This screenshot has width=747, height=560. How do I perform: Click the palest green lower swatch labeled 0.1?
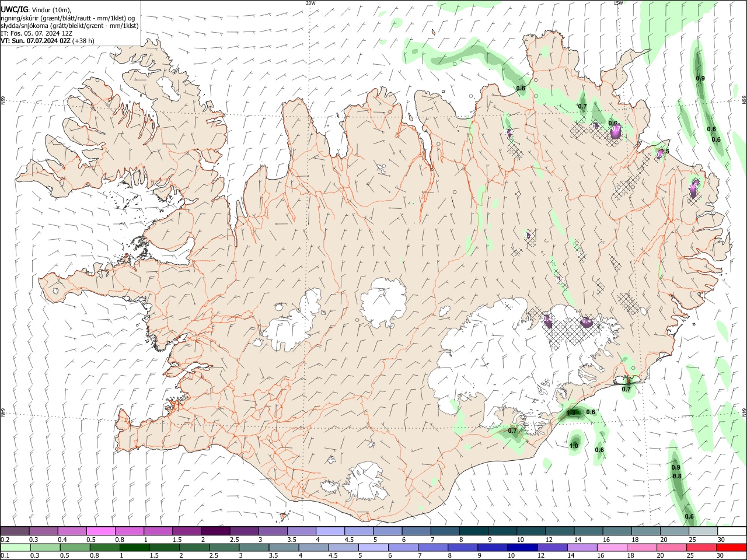tap(15, 548)
